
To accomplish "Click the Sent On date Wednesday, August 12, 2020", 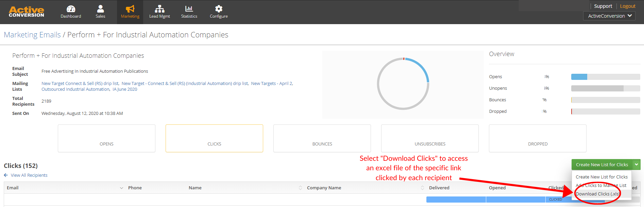I will coord(82,113).
